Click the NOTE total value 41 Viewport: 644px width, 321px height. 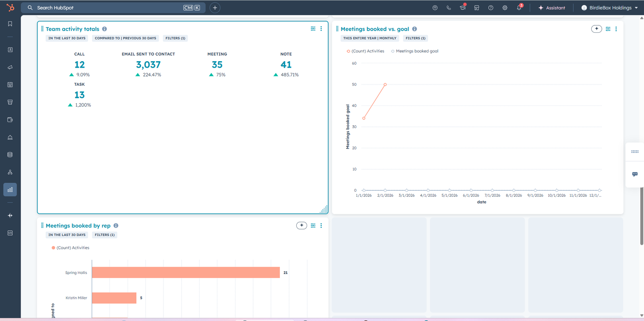[286, 64]
